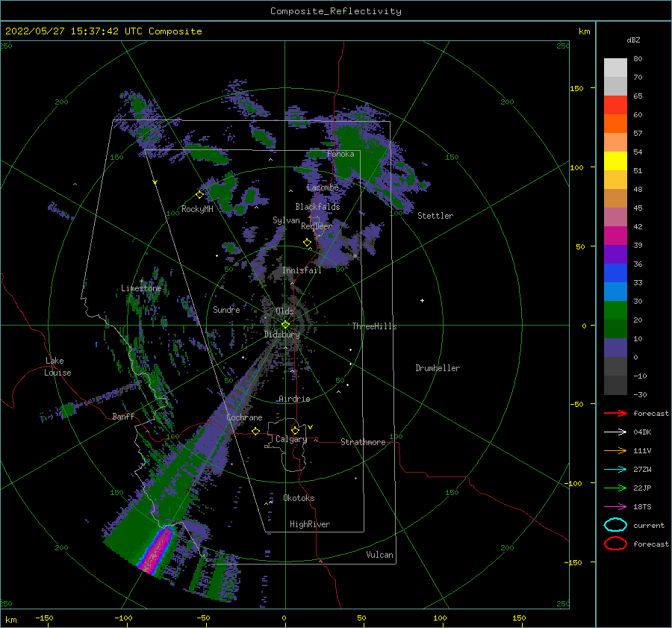Click the green 30 dBZ color swatch
The height and width of the screenshot is (628, 672).
(x=615, y=310)
